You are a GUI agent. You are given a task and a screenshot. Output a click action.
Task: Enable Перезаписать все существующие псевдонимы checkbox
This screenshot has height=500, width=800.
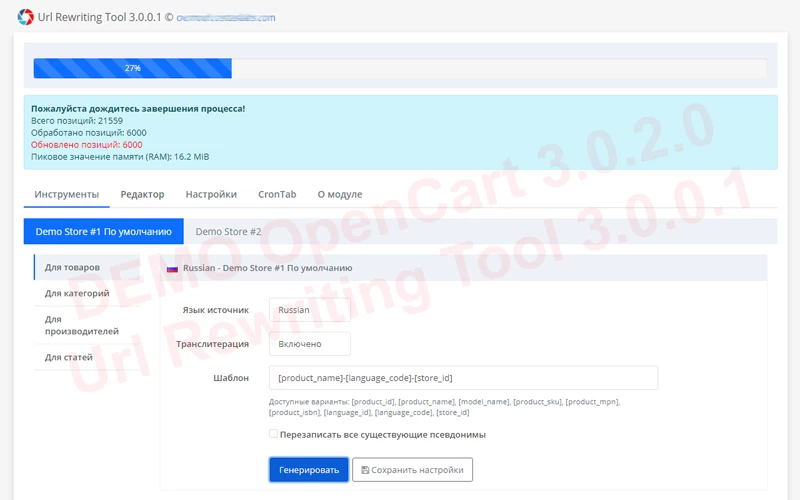tap(273, 434)
